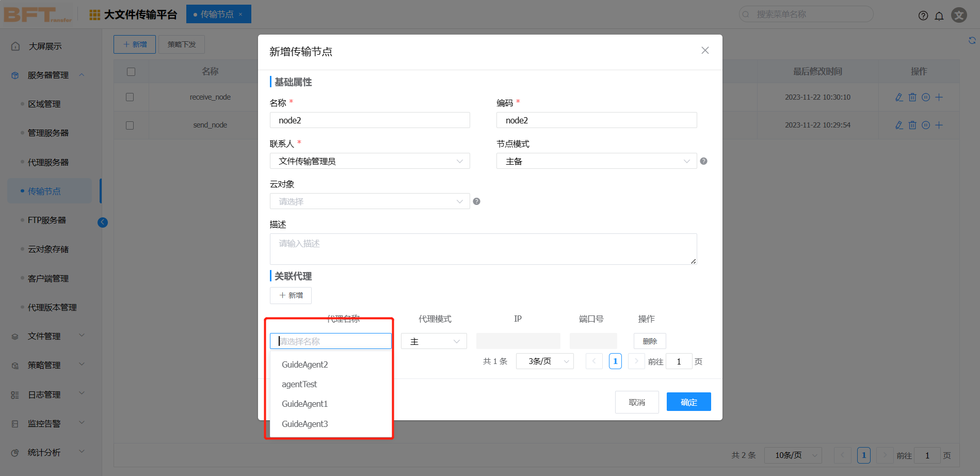Check the receive_node row checkbox
Screen dimensions: 980x476
pos(130,97)
